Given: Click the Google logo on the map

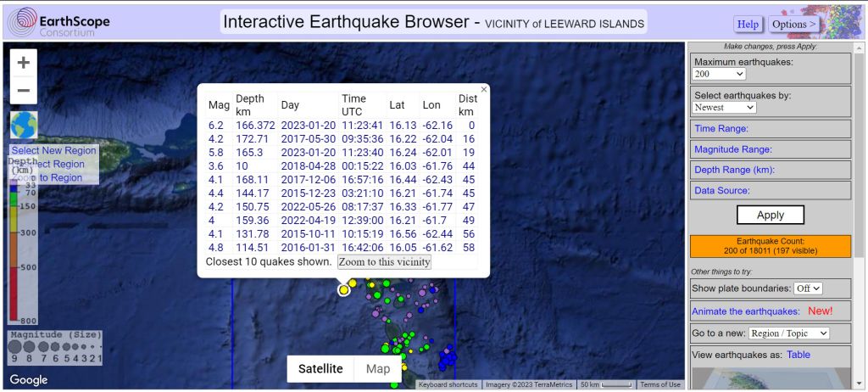Looking at the screenshot, I should (29, 380).
